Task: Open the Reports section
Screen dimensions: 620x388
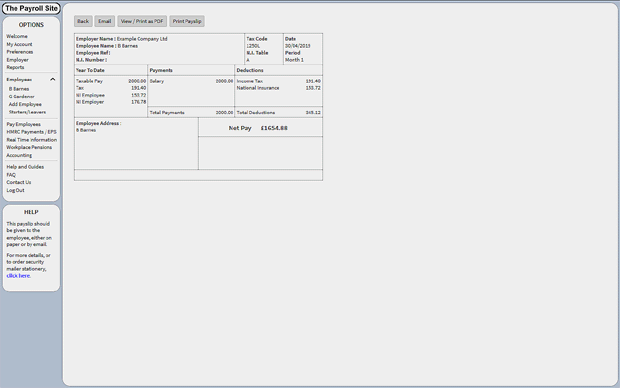Action: 15,68
